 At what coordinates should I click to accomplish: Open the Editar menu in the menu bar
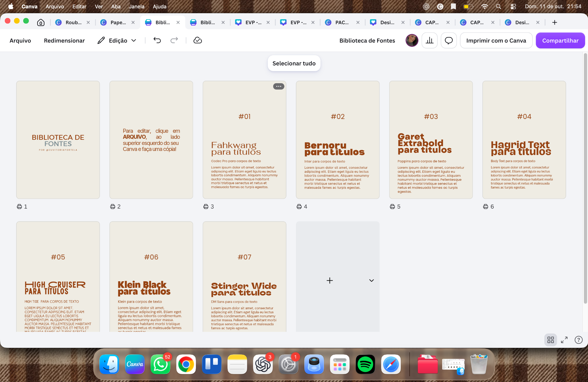coord(79,6)
